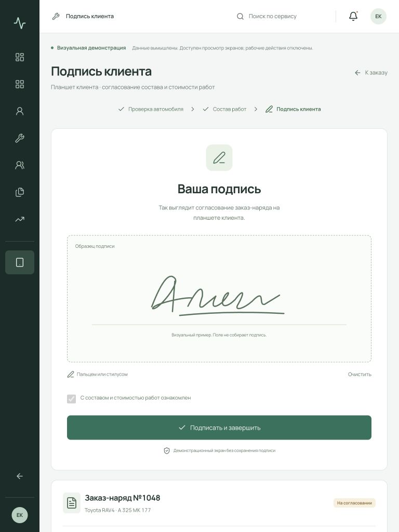Viewport: 399px width, 532px height.
Task: Open the documents copy icon in the sidebar
Action: click(x=20, y=192)
